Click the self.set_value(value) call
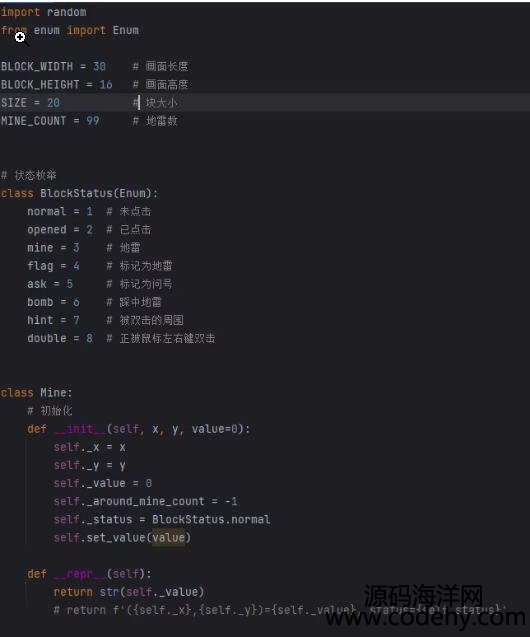Viewport: 530px width, 637px height. (122, 538)
